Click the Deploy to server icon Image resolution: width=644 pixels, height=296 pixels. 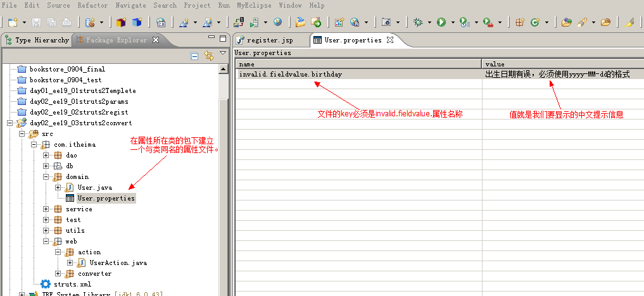(x=239, y=22)
